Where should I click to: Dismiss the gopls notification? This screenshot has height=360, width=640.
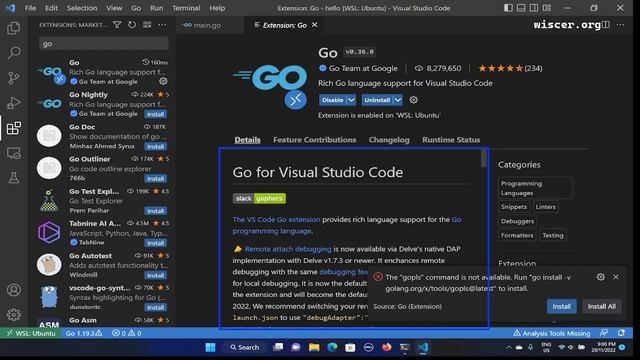coord(616,277)
